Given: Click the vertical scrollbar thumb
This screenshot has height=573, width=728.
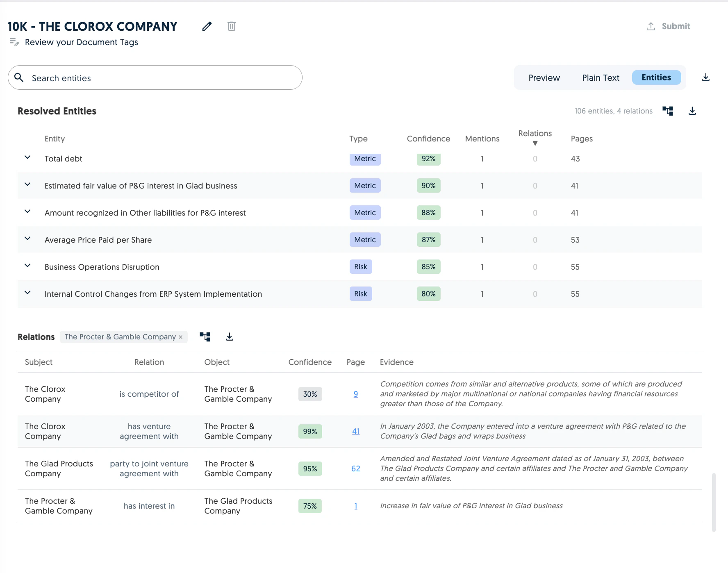Looking at the screenshot, I should [x=714, y=503].
